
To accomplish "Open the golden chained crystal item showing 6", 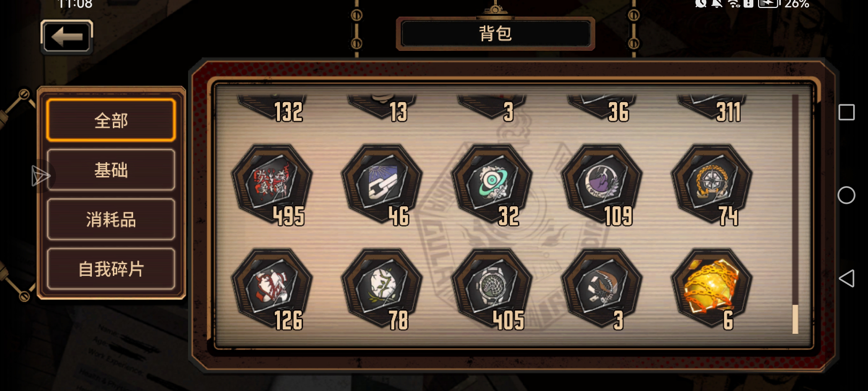I will (x=712, y=289).
